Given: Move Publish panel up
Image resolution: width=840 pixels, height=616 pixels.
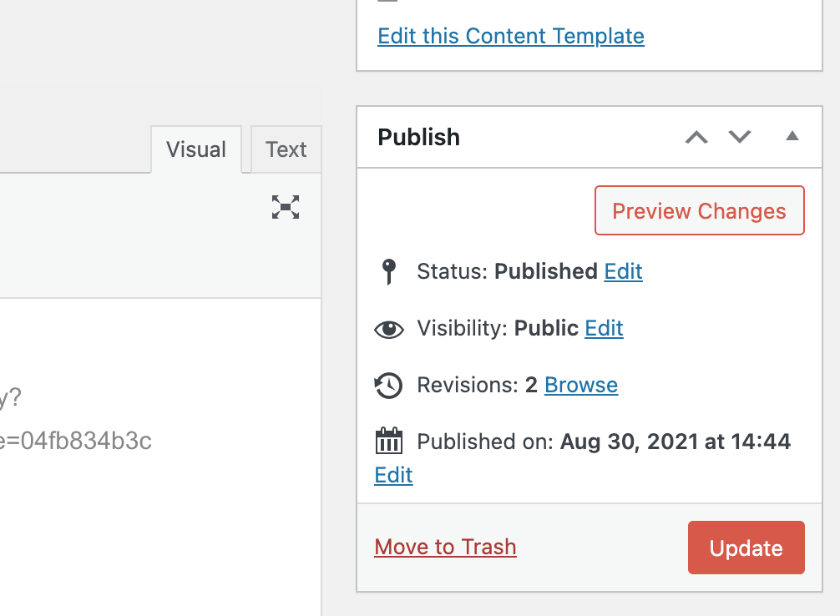Looking at the screenshot, I should [x=696, y=137].
